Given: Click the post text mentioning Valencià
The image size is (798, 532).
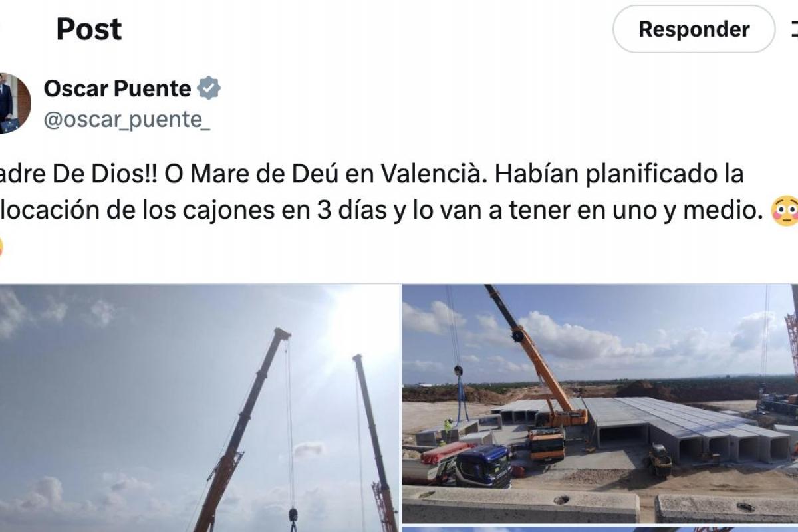Looking at the screenshot, I should point(372,174).
